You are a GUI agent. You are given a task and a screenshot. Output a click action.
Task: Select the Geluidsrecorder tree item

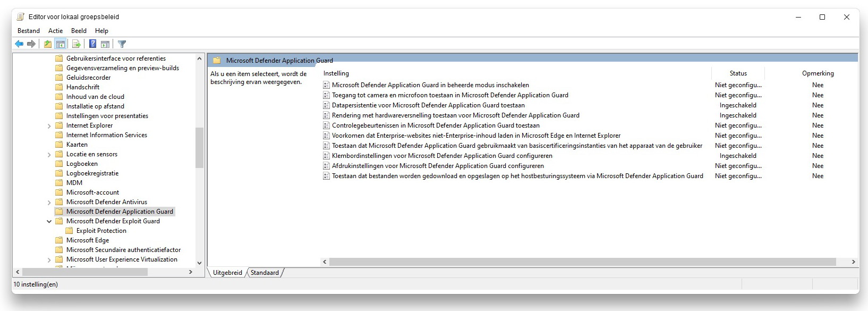tap(88, 78)
